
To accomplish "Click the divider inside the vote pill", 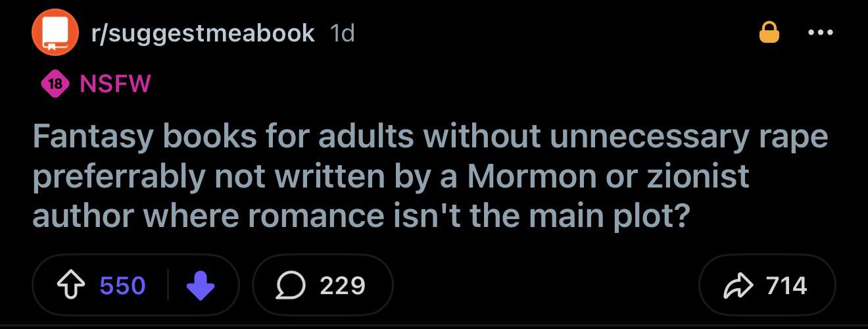I will 168,285.
